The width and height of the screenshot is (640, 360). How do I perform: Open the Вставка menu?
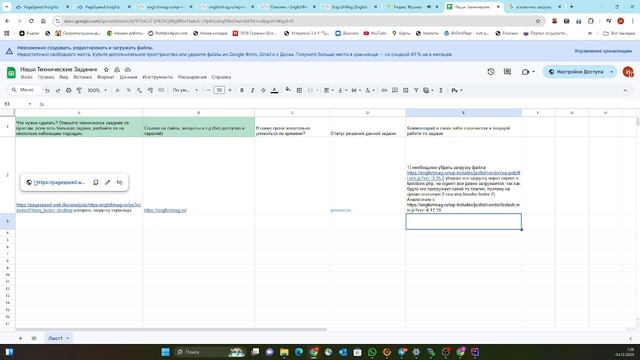coord(82,77)
